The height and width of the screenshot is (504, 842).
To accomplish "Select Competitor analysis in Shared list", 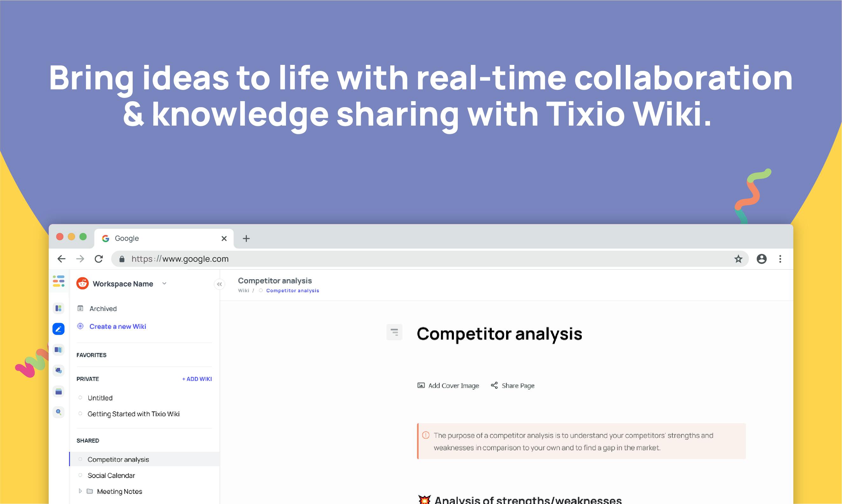I will (144, 459).
